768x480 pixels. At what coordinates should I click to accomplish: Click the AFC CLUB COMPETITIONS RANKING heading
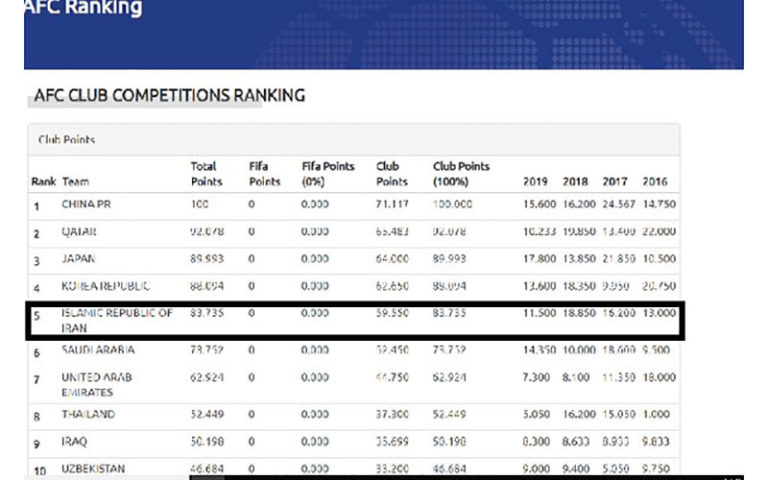click(x=169, y=95)
